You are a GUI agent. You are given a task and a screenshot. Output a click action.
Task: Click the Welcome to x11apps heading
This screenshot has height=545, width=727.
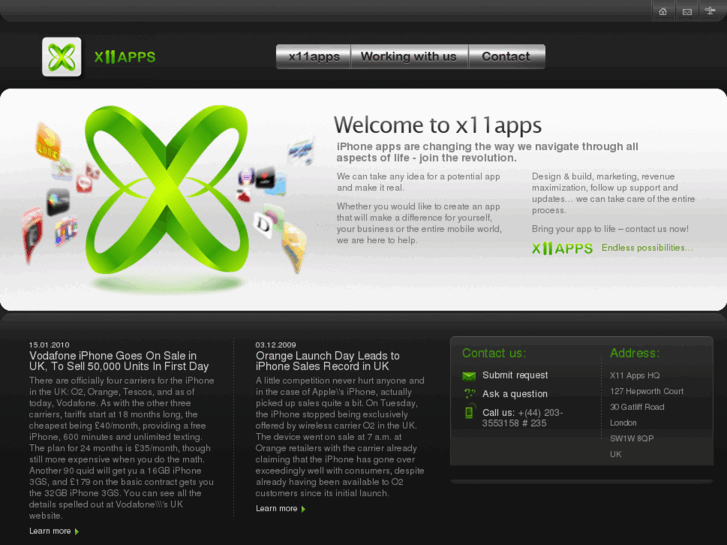pyautogui.click(x=438, y=125)
